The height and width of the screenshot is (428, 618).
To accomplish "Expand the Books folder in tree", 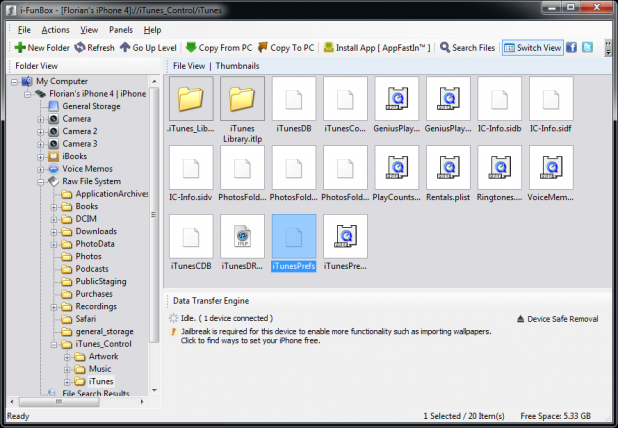I will point(54,206).
